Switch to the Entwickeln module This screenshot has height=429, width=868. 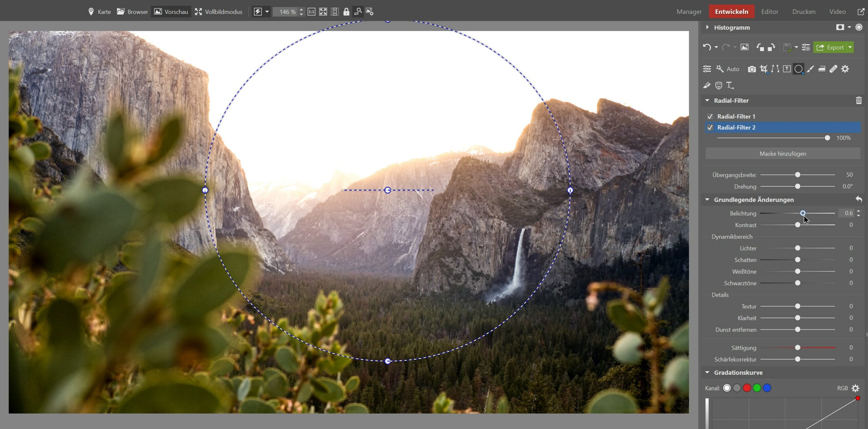coord(731,12)
